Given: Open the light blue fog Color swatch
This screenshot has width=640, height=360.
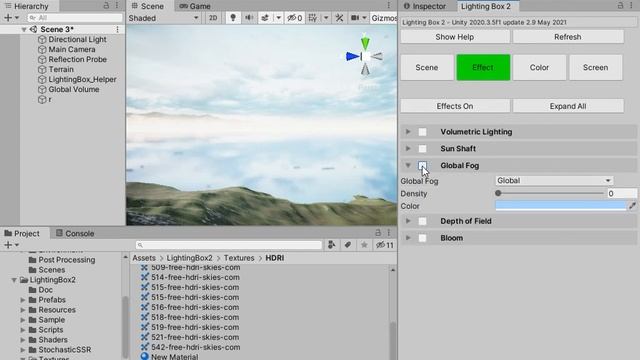Looking at the screenshot, I should (561, 206).
